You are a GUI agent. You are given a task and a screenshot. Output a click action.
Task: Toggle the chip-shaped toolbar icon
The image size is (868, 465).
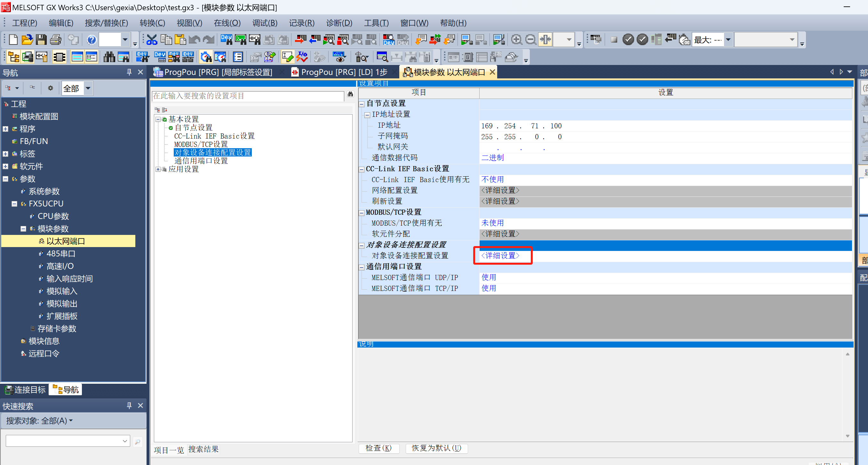click(60, 57)
